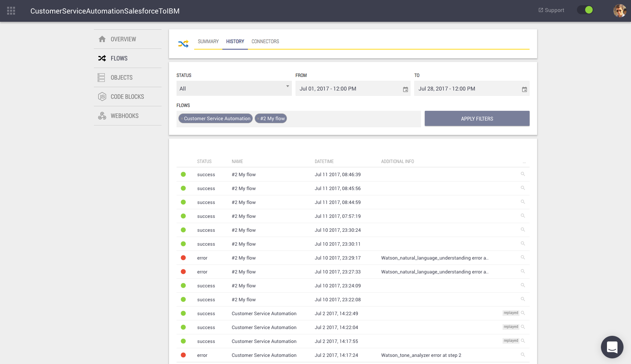This screenshot has height=364, width=631.
Task: Switch to the Summary tab
Action: click(x=208, y=41)
